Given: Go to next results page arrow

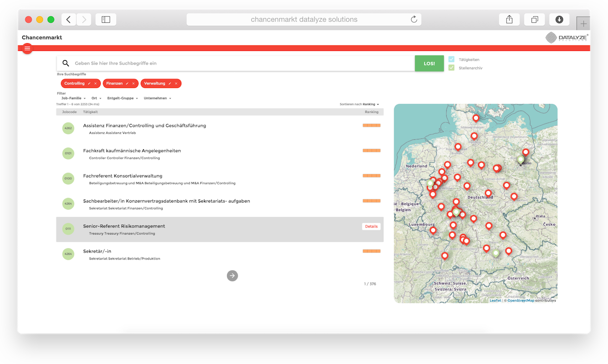Looking at the screenshot, I should coord(232,275).
